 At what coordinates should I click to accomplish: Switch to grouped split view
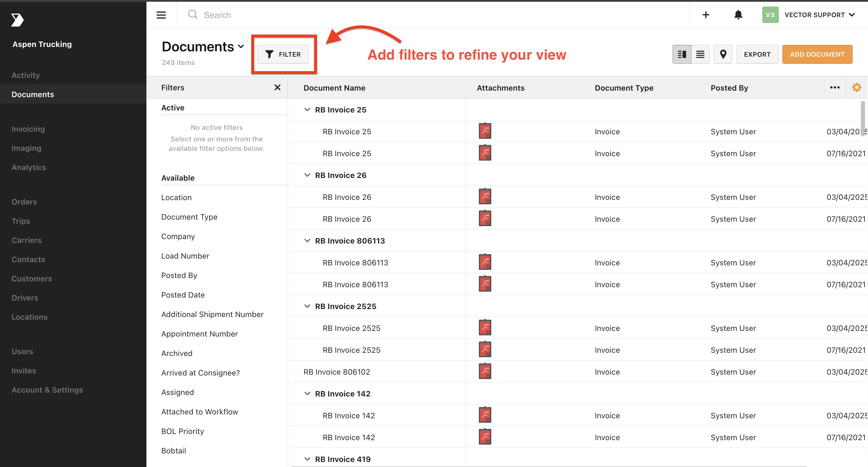click(x=682, y=54)
